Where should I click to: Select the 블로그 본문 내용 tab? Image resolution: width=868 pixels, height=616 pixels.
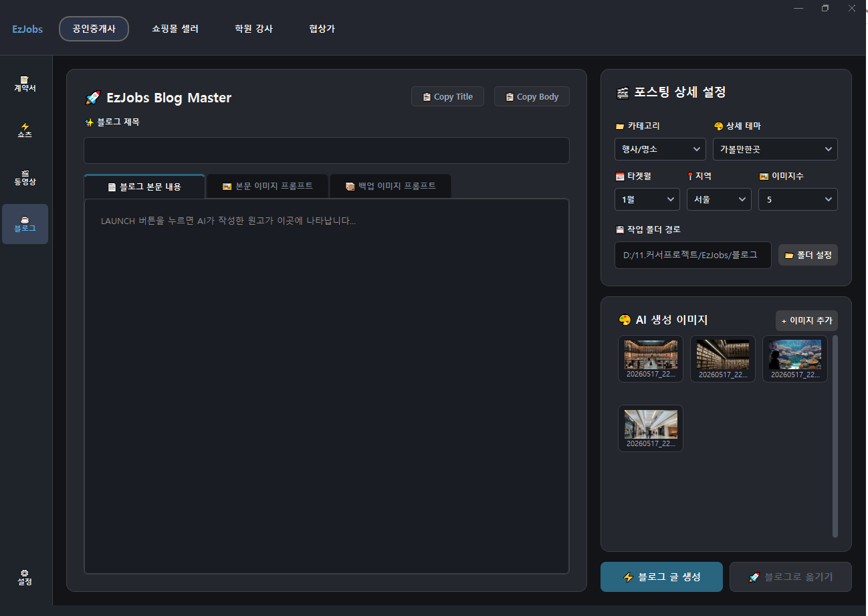144,186
